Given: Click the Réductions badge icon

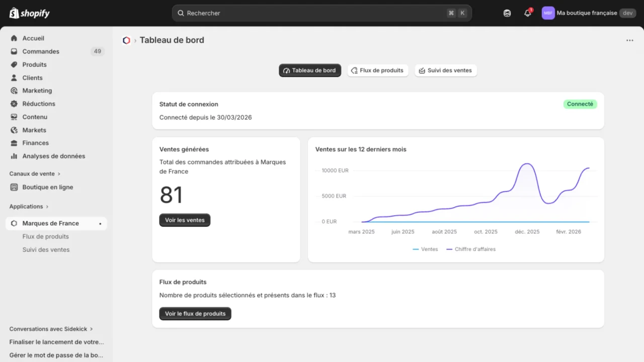Looking at the screenshot, I should point(14,104).
